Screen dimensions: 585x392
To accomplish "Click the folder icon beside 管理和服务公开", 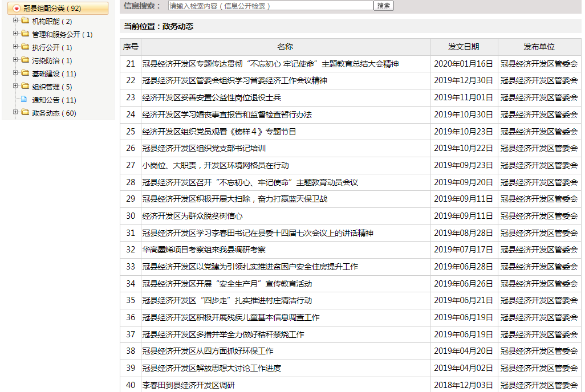I will pyautogui.click(x=25, y=34).
